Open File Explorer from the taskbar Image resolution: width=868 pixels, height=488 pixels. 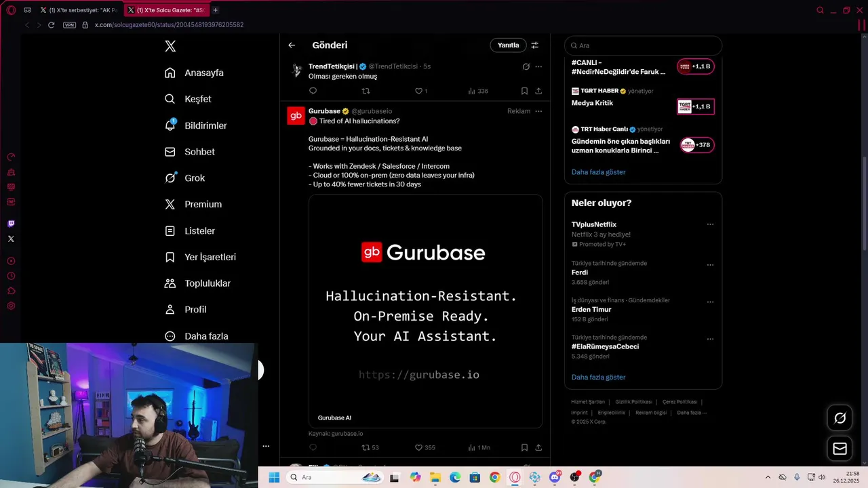click(435, 477)
